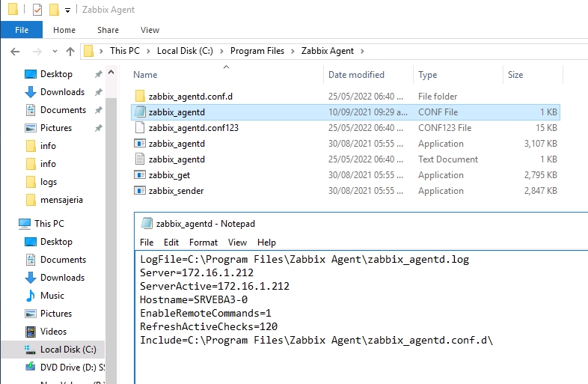
Task: Open the Home ribbon tab
Action: pos(64,30)
